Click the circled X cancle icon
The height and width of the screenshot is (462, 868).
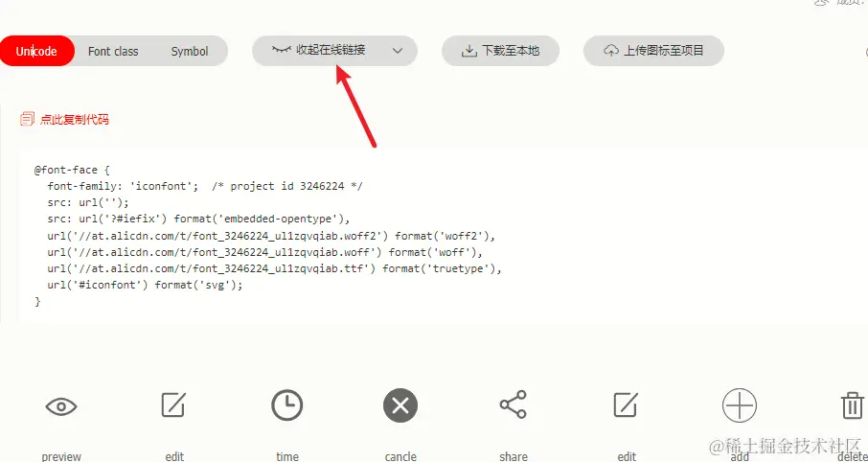[400, 406]
